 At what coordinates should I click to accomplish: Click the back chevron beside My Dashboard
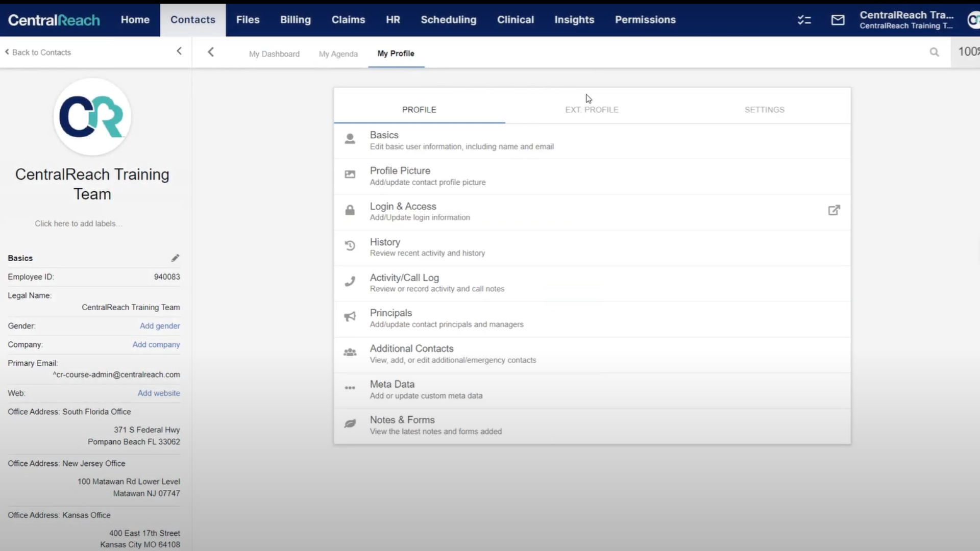click(211, 52)
